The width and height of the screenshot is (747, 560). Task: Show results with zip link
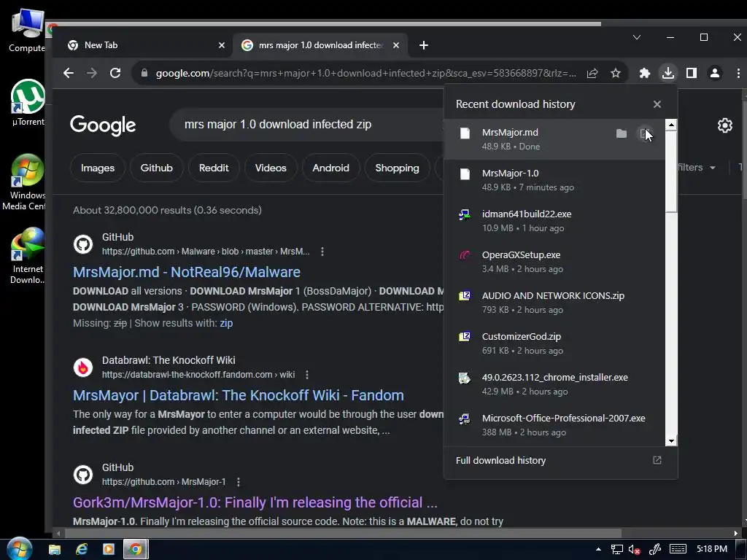point(226,323)
